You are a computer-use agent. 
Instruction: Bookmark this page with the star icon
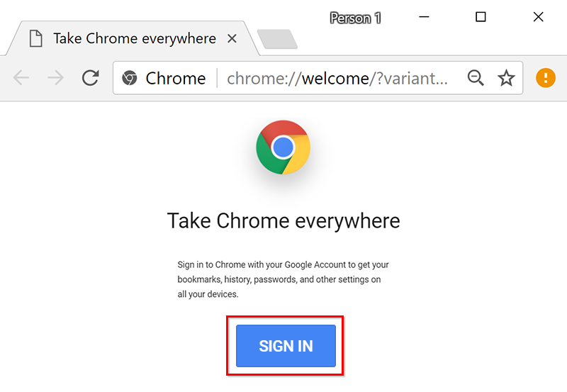506,78
